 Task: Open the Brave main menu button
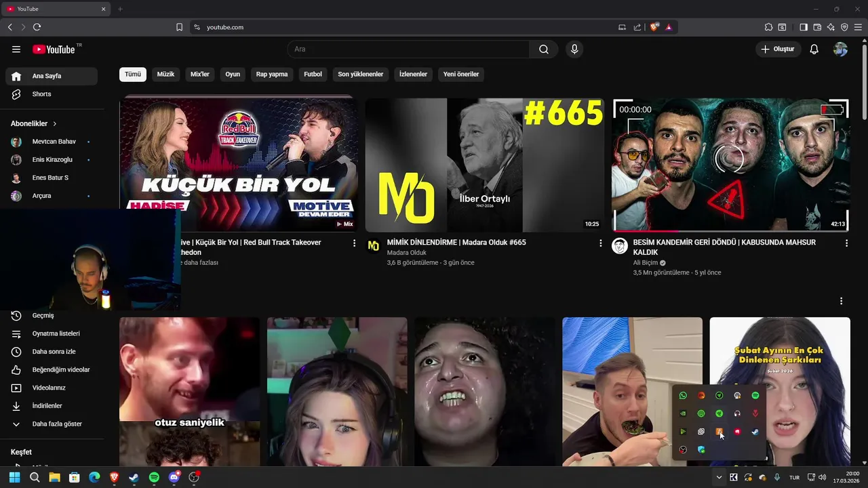tap(858, 27)
